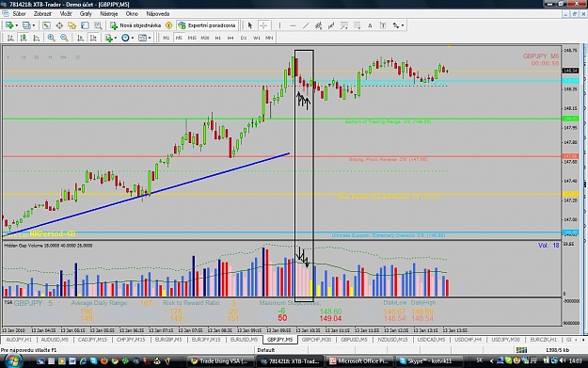
Task: Switch to bar chart display
Action: coord(10,38)
